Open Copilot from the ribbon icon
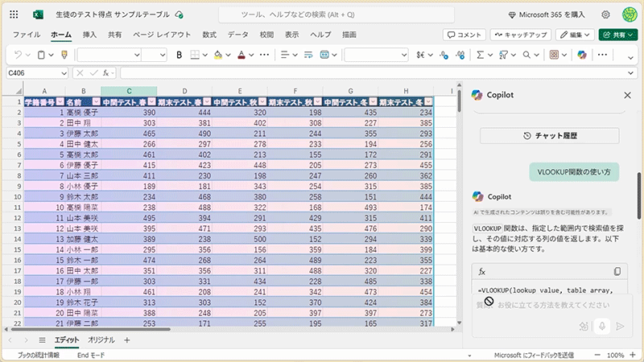The width and height of the screenshot is (644, 362). 580,55
